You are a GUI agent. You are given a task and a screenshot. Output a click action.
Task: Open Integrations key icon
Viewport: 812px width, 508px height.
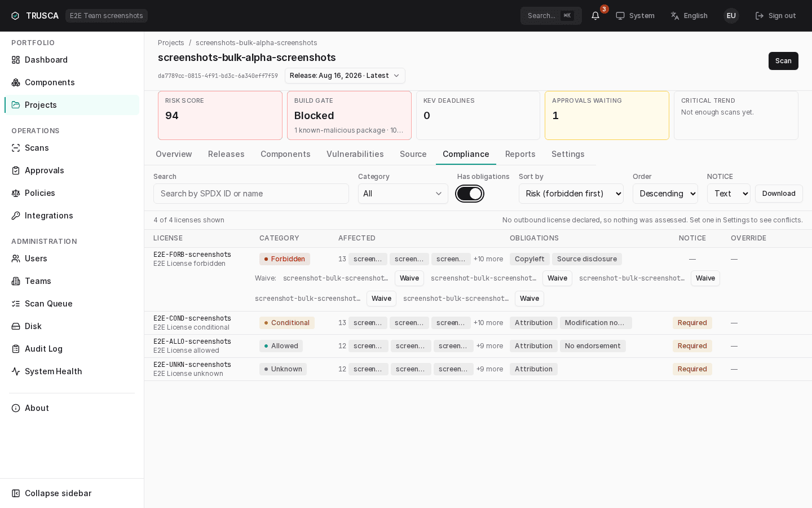point(16,216)
